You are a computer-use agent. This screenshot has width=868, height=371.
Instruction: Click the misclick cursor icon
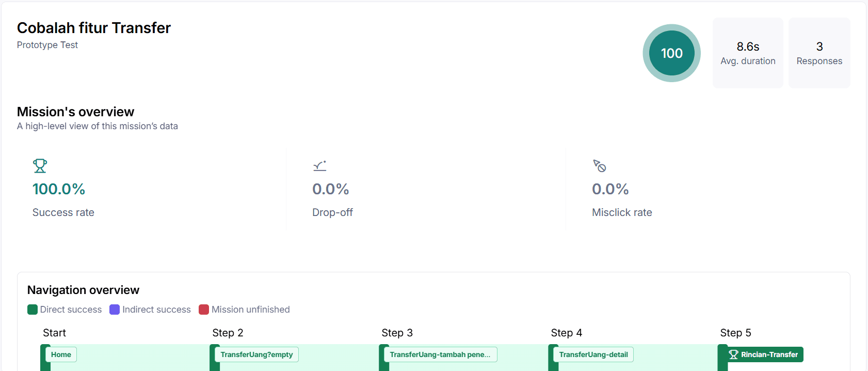click(600, 166)
